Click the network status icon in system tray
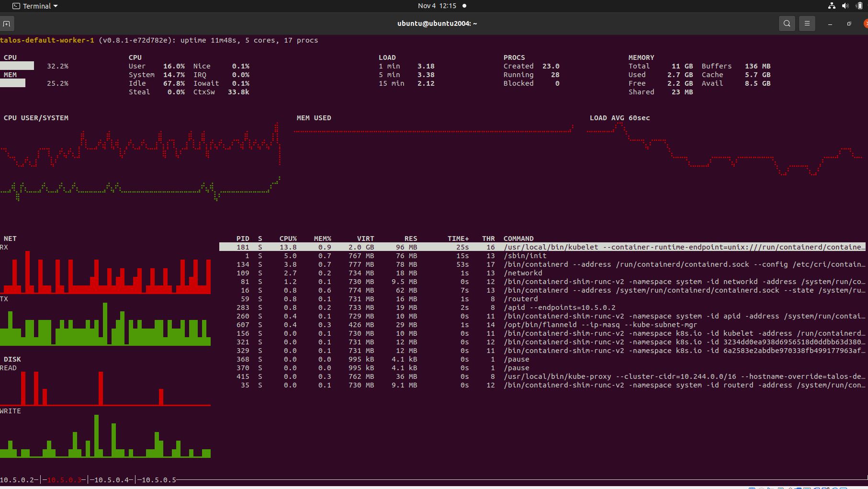Image resolution: width=868 pixels, height=489 pixels. 832,6
